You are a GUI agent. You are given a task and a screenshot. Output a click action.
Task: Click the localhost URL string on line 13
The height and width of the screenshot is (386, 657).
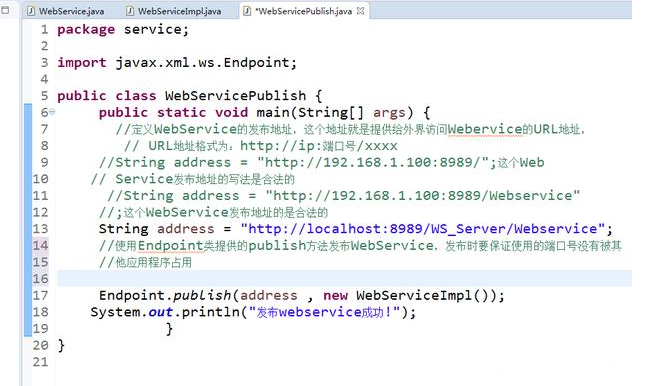pos(423,228)
